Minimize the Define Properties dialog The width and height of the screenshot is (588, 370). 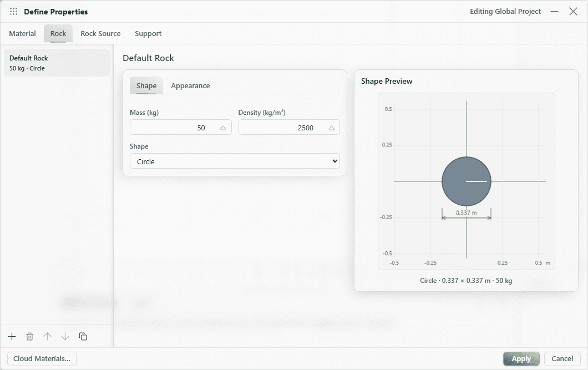pyautogui.click(x=554, y=12)
